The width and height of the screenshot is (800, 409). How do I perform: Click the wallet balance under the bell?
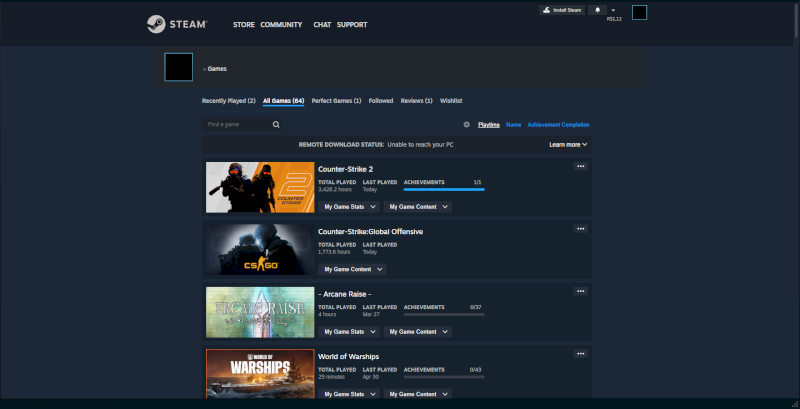pos(614,19)
